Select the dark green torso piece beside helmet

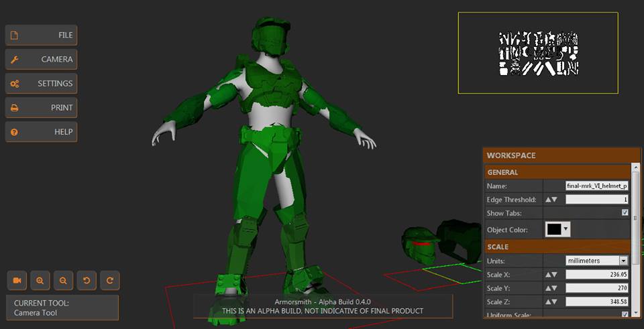click(x=459, y=241)
